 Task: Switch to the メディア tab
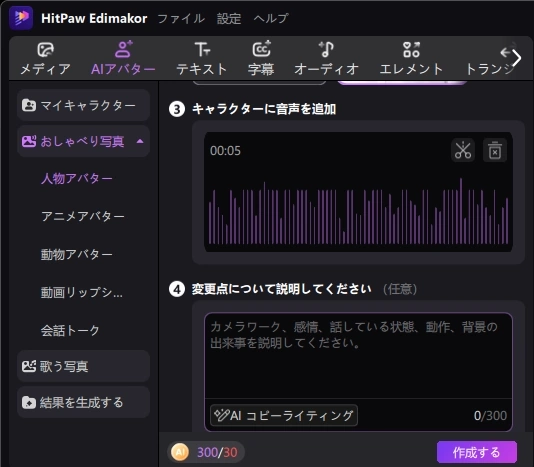[45, 59]
